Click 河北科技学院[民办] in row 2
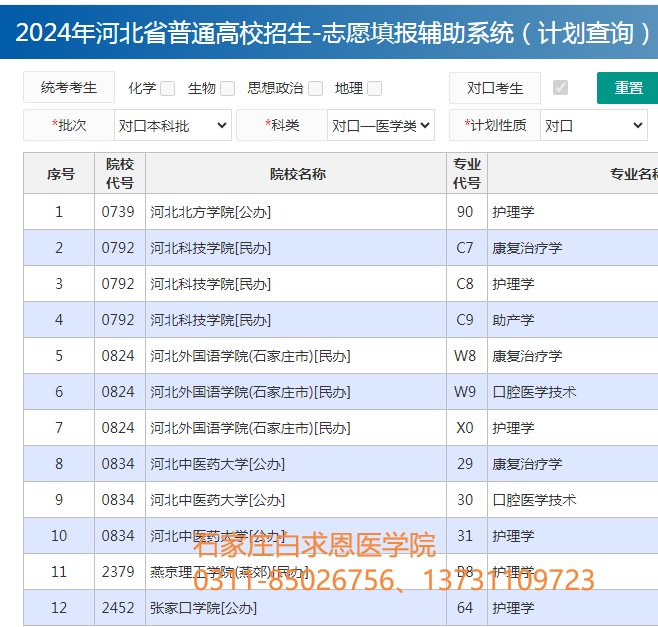658x627 pixels. coord(210,248)
